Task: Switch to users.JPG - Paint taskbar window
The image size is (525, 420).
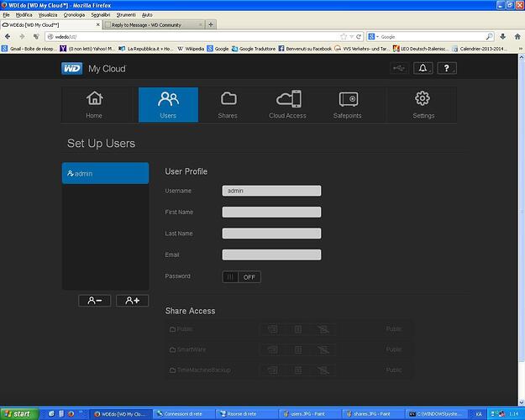Action: (309, 414)
